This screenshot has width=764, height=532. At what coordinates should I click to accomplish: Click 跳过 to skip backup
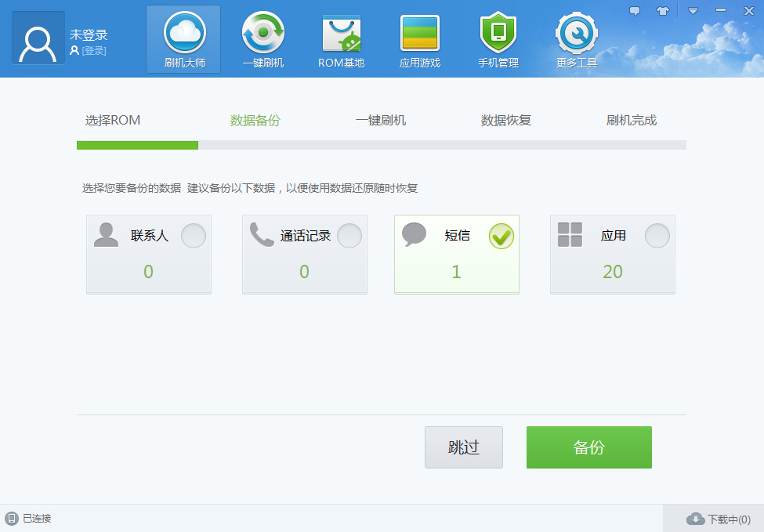463,447
